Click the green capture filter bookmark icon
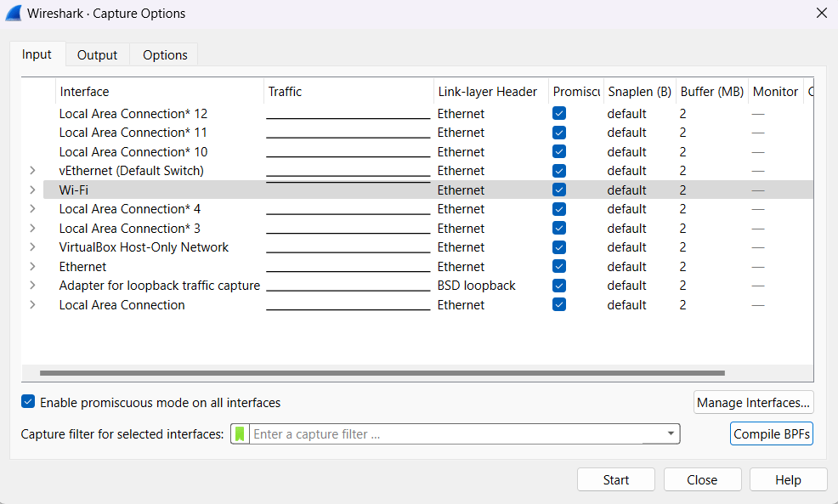 pyautogui.click(x=241, y=433)
